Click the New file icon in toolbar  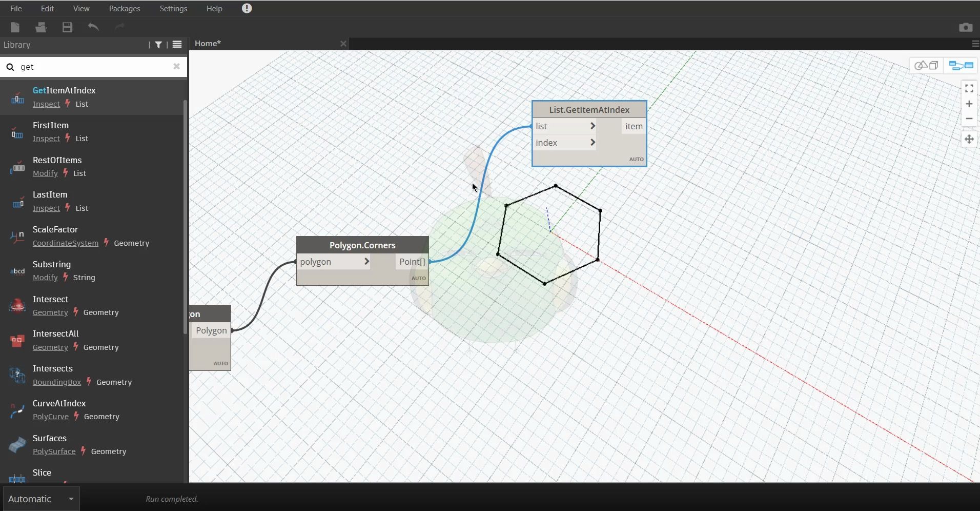click(x=15, y=27)
